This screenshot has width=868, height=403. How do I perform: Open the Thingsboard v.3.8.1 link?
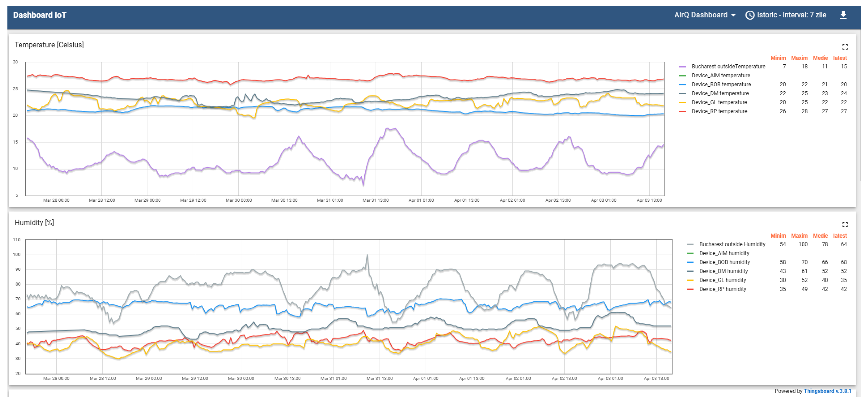tap(827, 391)
